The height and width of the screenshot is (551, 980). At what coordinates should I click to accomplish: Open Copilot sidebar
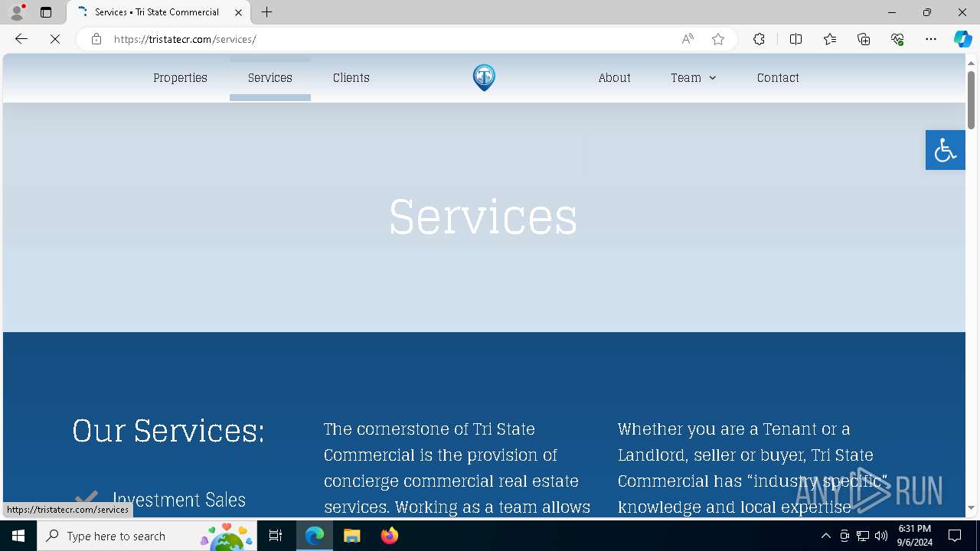(962, 39)
